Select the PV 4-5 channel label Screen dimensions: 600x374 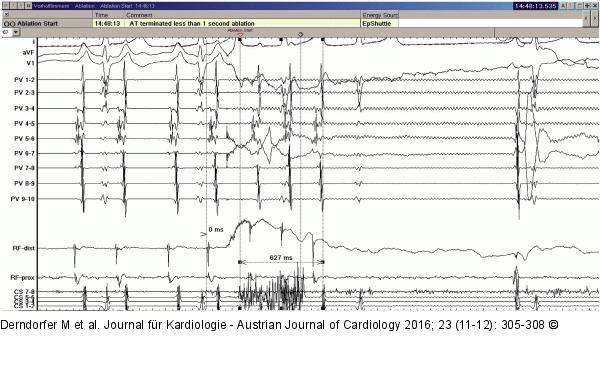coord(24,124)
